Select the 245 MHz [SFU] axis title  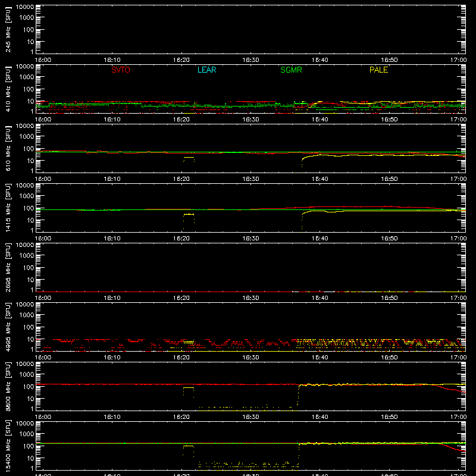(x=8, y=29)
